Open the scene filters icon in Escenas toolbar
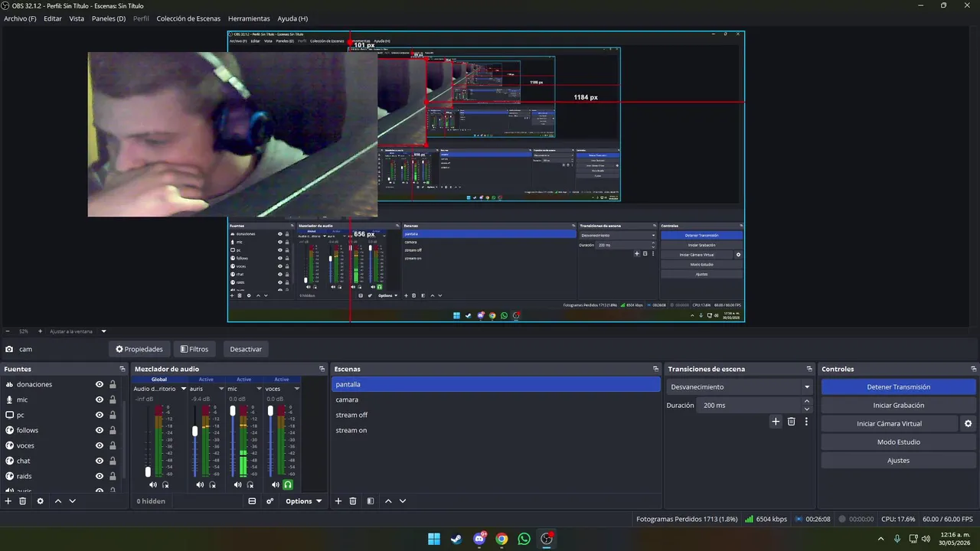Viewport: 980px width, 551px height. pos(371,501)
